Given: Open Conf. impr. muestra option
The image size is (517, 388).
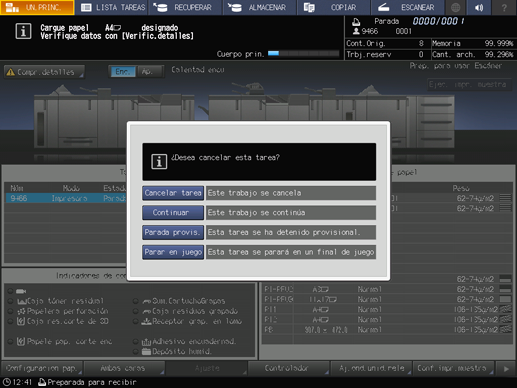Looking at the screenshot, I should 453,368.
